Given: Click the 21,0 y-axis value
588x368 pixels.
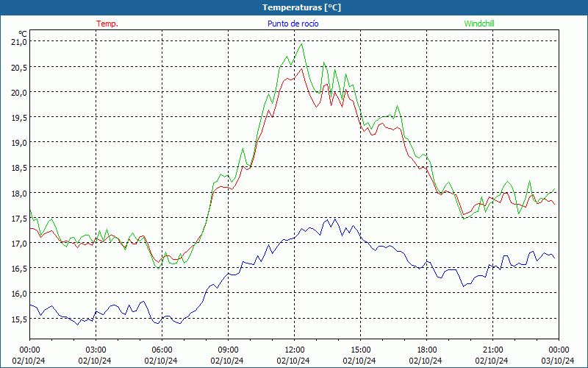Looking at the screenshot, I should pos(18,42).
